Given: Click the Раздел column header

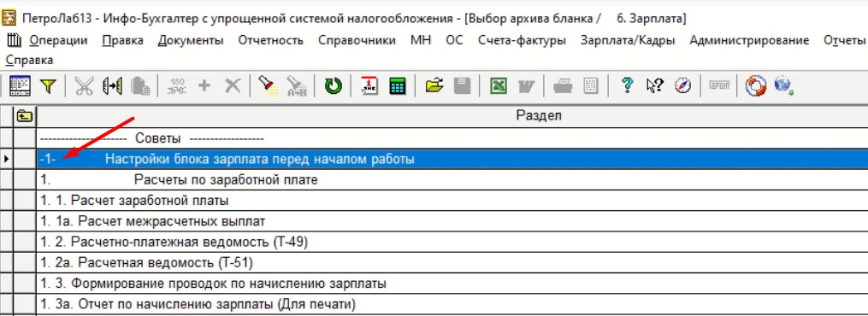Looking at the screenshot, I should pyautogui.click(x=539, y=115).
